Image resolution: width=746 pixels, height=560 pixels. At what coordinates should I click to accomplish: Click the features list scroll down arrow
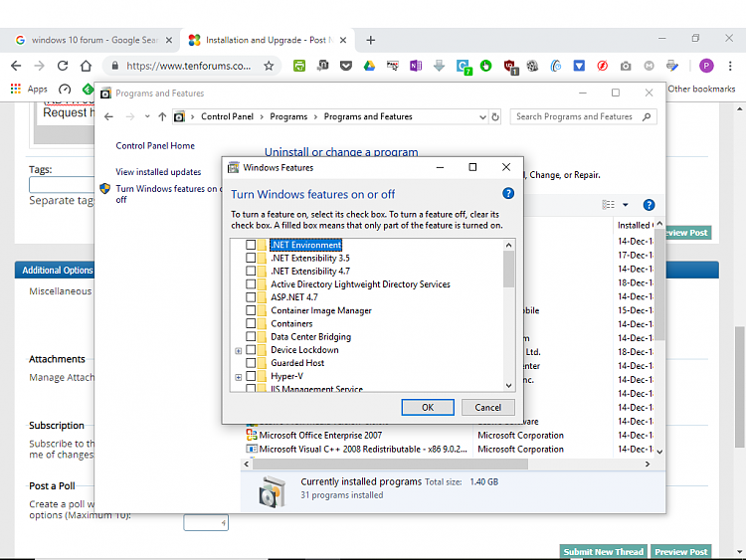click(x=508, y=385)
